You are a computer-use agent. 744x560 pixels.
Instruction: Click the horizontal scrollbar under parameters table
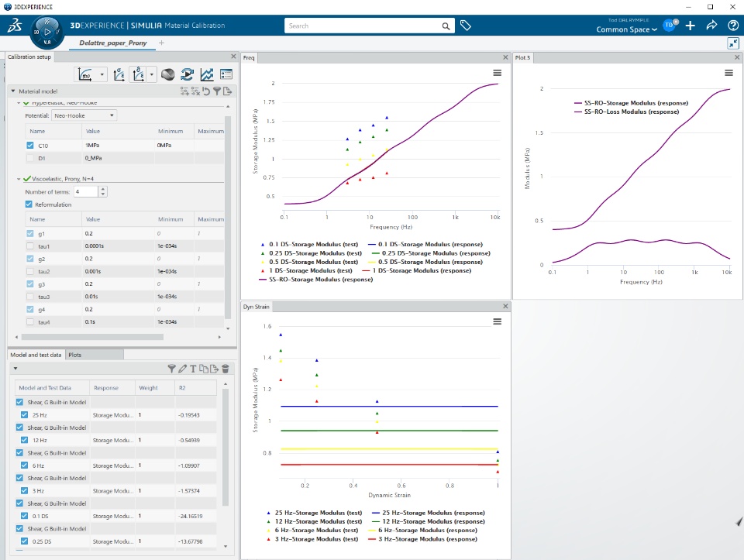(92, 337)
